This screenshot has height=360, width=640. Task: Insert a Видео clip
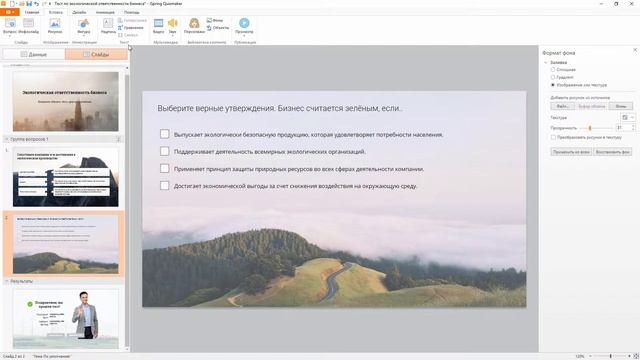coord(158,26)
